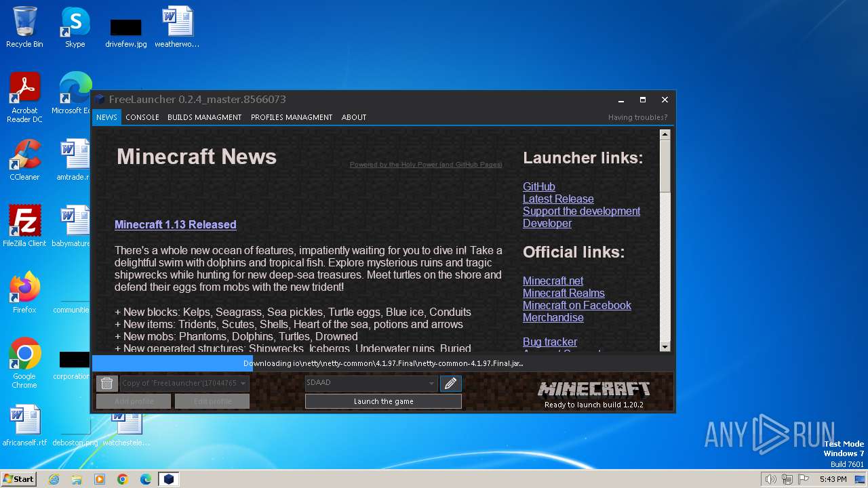This screenshot has width=868, height=488.
Task: Click Show desktop button at taskbar end
Action: 861,479
